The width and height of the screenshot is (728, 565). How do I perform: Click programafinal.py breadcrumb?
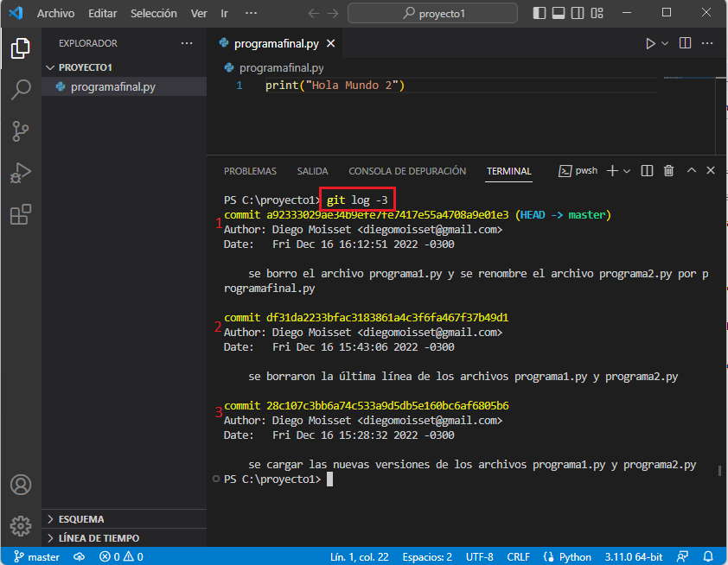281,67
